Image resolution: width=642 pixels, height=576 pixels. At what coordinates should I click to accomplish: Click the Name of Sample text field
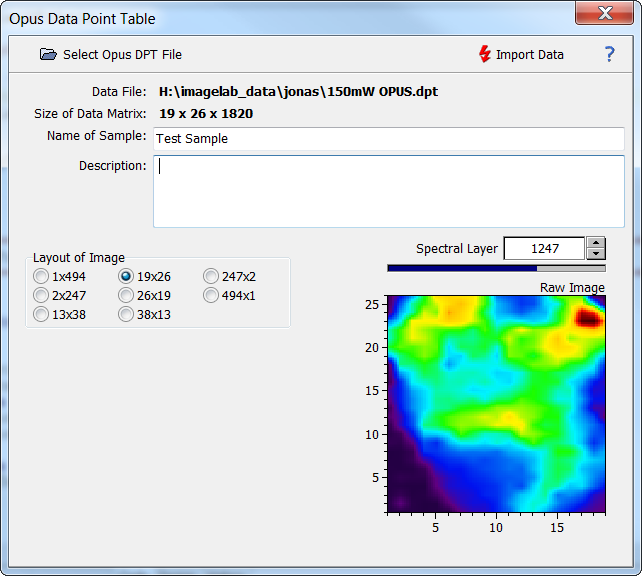[388, 138]
